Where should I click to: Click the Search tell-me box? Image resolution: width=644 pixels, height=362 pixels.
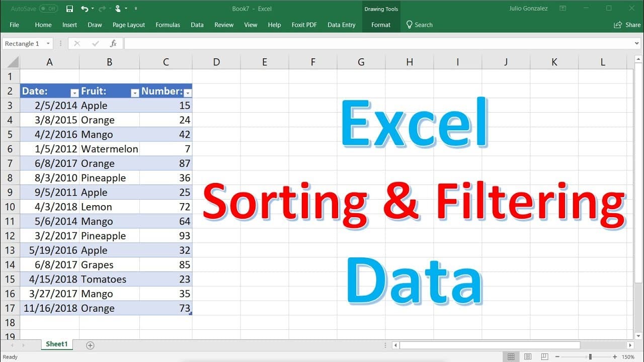click(420, 25)
